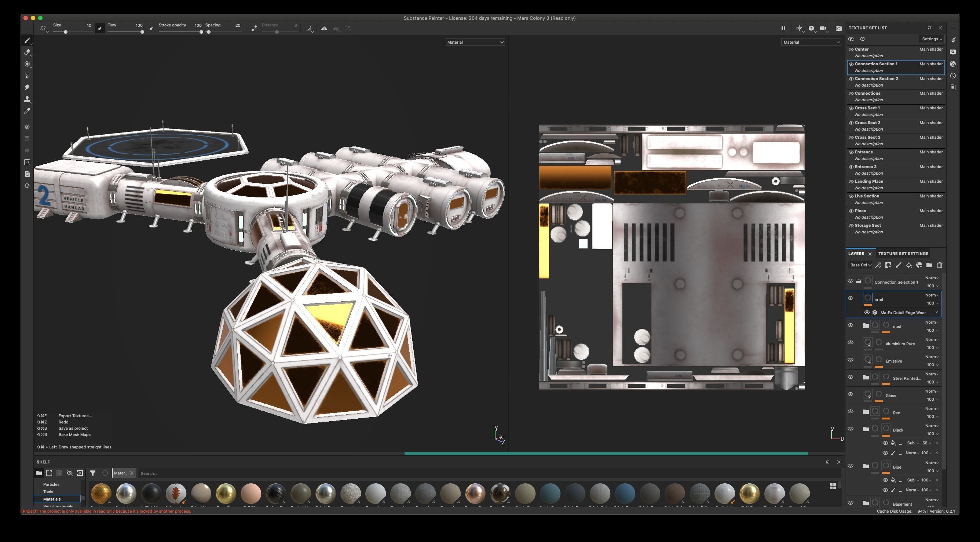
Task: Select the Layers tab
Action: (x=856, y=254)
